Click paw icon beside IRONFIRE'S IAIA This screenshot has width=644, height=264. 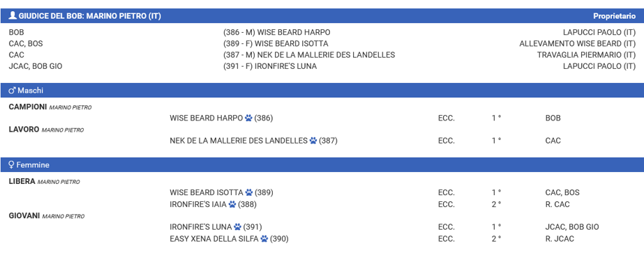point(232,204)
